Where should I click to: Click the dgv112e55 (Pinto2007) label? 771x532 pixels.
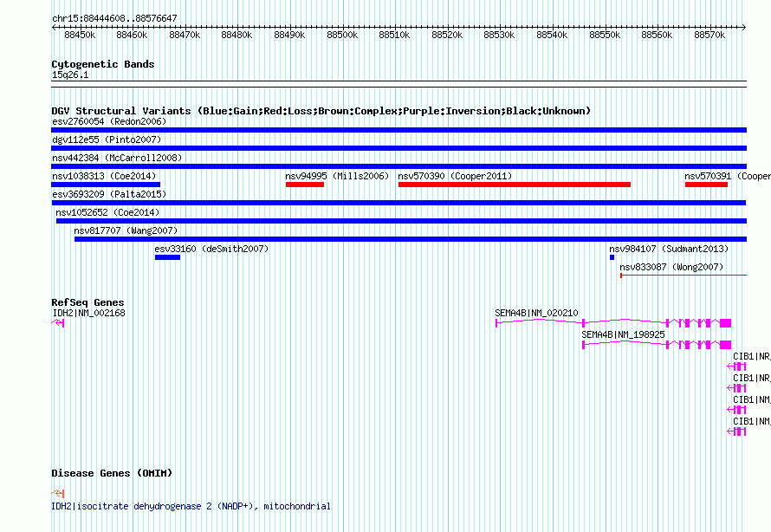pos(107,139)
